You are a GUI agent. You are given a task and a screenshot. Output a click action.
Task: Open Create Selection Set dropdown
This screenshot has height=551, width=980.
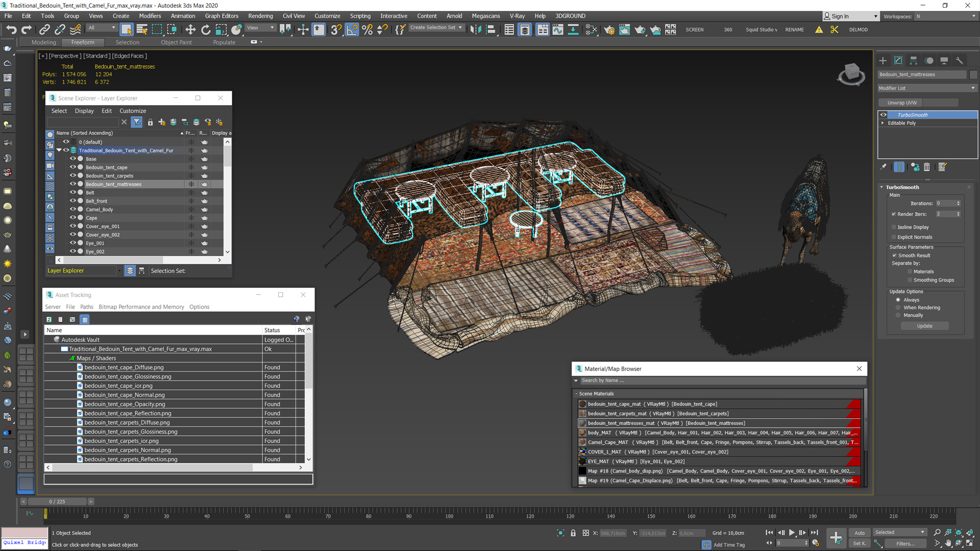pos(436,28)
